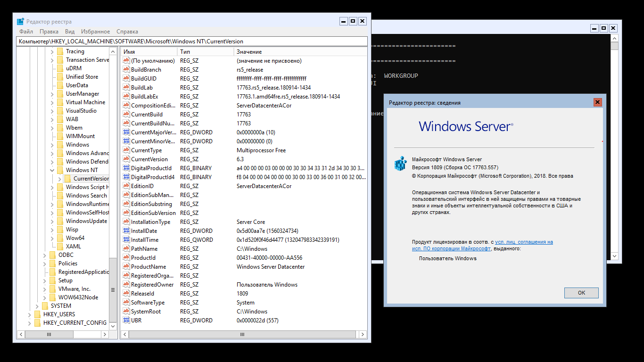Click the Имя column header
The width and height of the screenshot is (644, 362).
coord(149,51)
